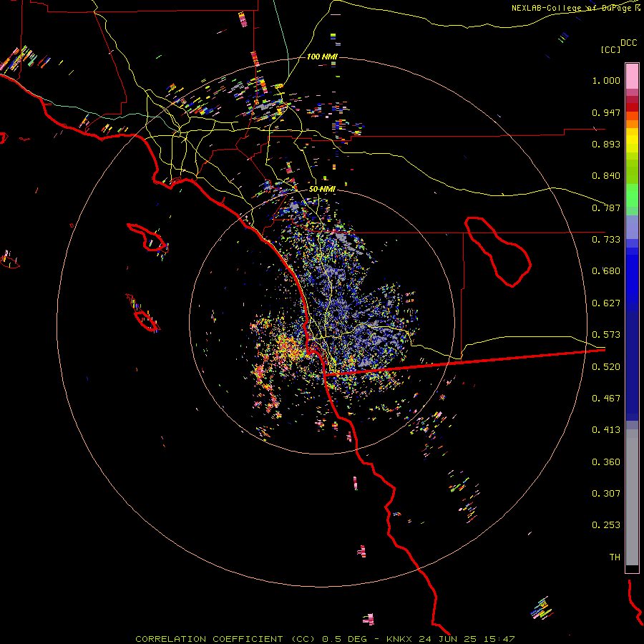
Task: Pick the light pink segment of the color bar
Action: click(x=632, y=76)
